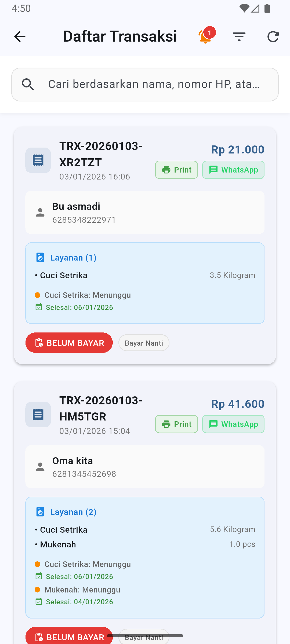Print receipt for Rp 21.000 transaction
Image resolution: width=290 pixels, height=644 pixels.
click(x=176, y=170)
